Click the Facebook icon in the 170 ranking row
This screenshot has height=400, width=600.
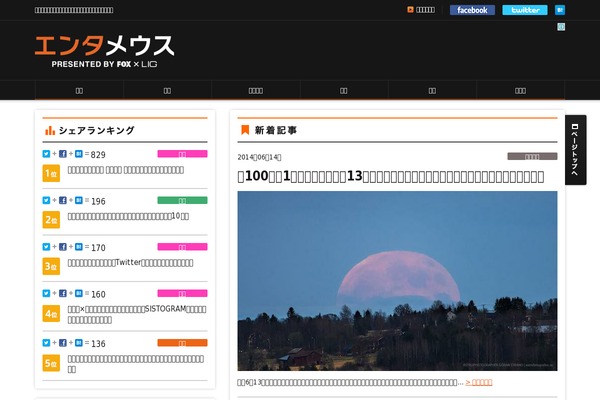coord(63,247)
